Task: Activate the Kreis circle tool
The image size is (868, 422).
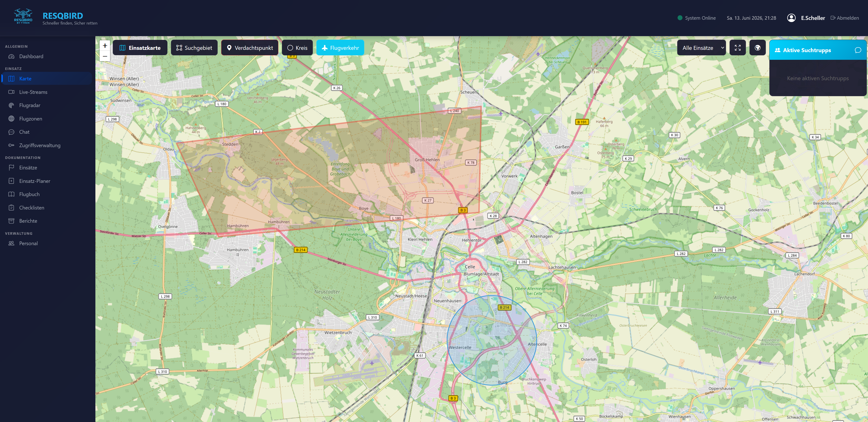Action: (297, 48)
